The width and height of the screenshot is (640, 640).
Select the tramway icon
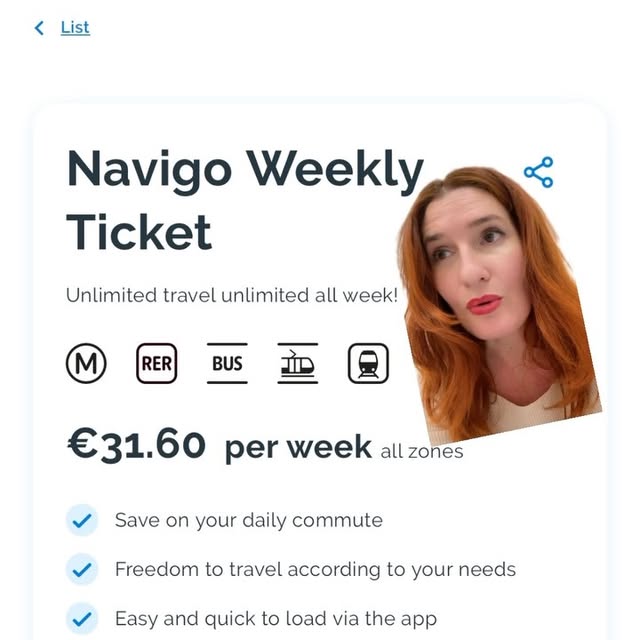point(298,363)
